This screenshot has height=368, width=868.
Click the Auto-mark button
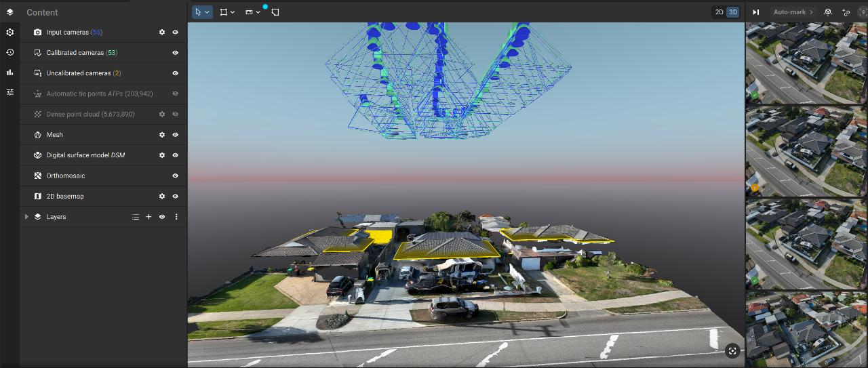[x=789, y=12]
